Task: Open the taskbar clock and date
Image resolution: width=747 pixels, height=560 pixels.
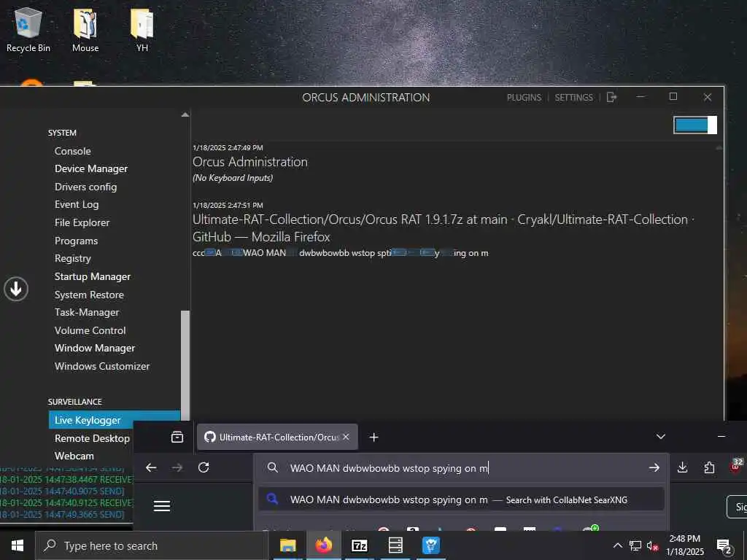Action: click(x=684, y=545)
